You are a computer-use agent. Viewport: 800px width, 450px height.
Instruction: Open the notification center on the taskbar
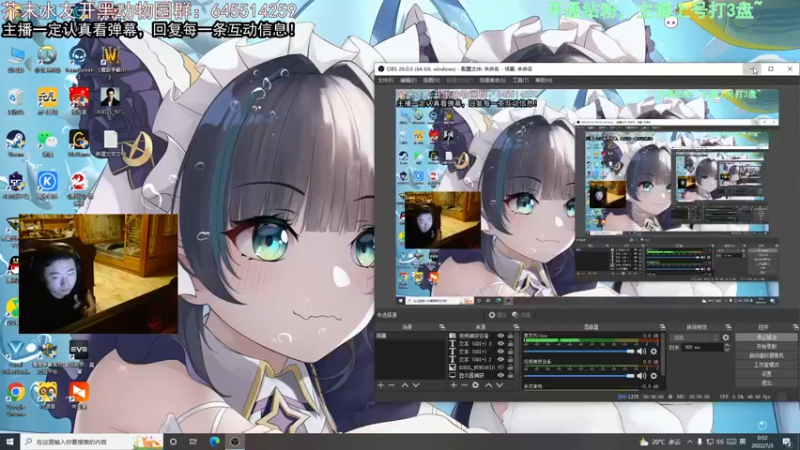click(x=787, y=442)
